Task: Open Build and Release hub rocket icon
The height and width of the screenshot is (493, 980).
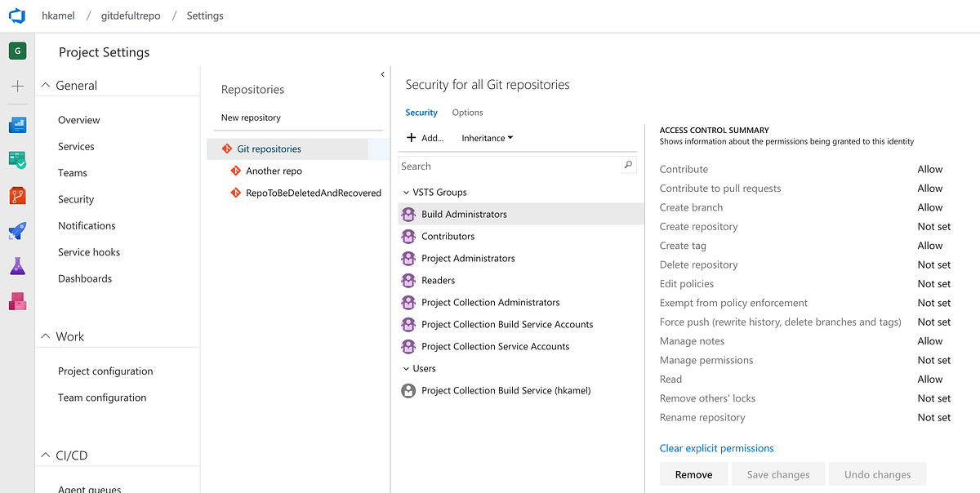Action: click(x=17, y=231)
